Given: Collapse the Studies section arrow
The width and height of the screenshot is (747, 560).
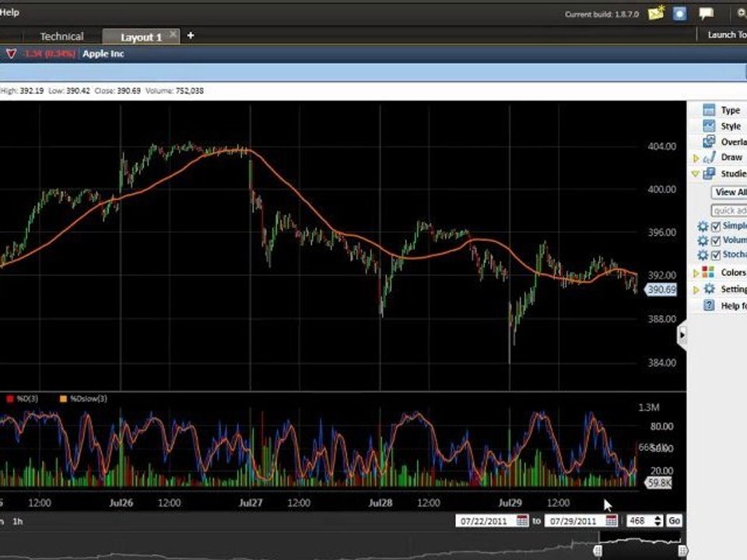Looking at the screenshot, I should click(696, 174).
